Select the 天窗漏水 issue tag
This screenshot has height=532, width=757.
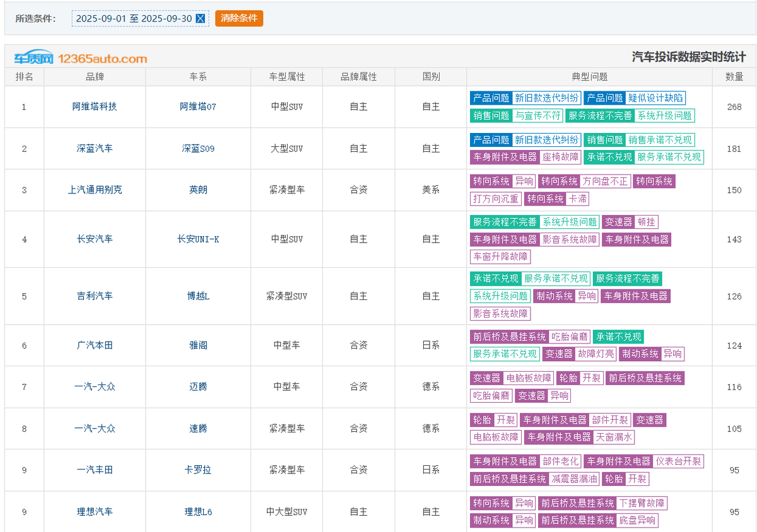pyautogui.click(x=614, y=437)
